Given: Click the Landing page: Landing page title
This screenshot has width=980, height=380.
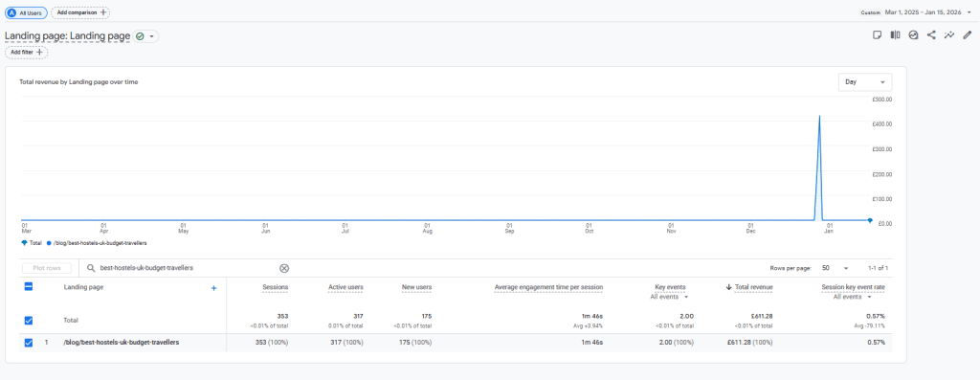Looking at the screenshot, I should pyautogui.click(x=68, y=37).
